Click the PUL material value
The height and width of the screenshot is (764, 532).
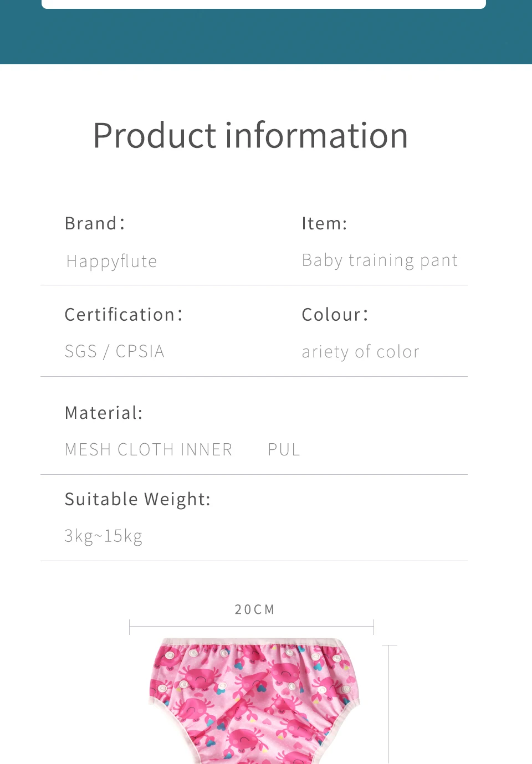[x=284, y=449]
